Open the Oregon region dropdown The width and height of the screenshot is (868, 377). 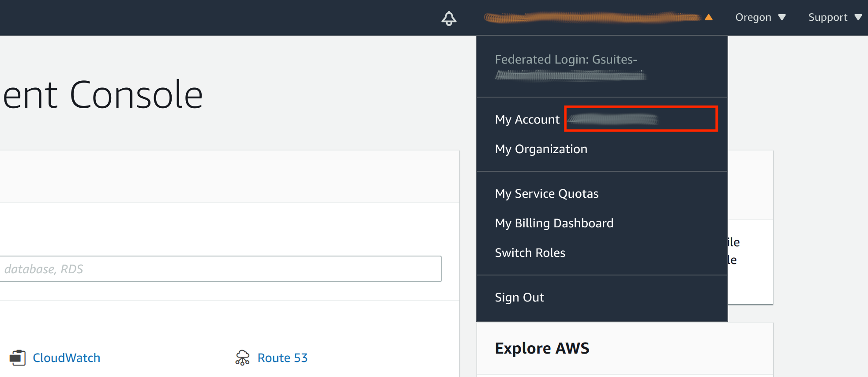[x=753, y=17]
